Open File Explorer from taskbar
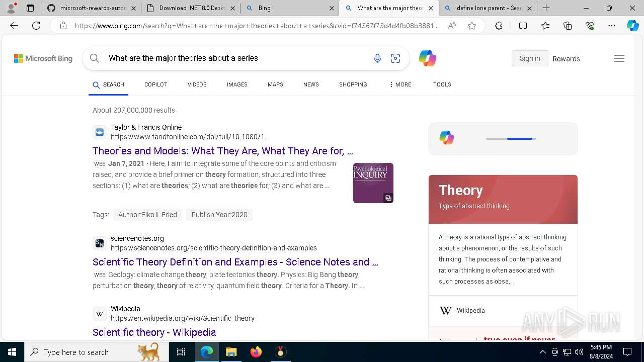Screen dimensions: 644x362 [231, 352]
